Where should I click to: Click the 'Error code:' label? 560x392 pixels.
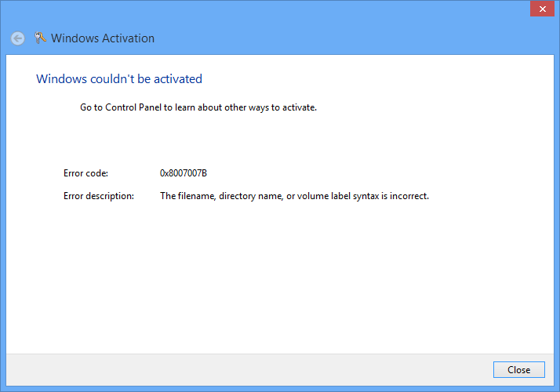point(85,173)
